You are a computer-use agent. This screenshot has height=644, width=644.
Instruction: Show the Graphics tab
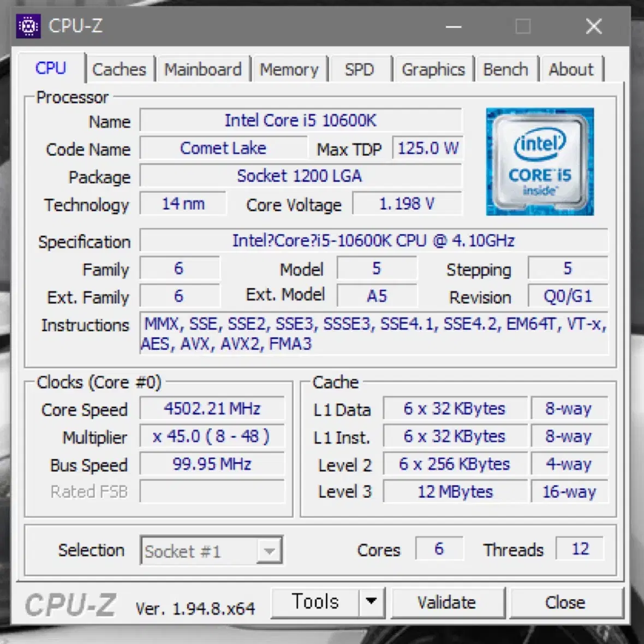pos(433,69)
